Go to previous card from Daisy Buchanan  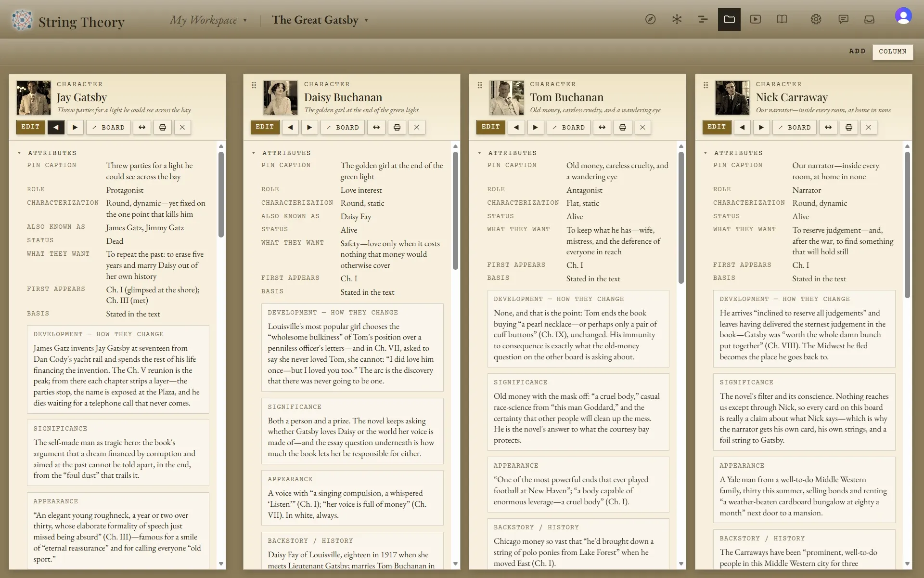[290, 127]
